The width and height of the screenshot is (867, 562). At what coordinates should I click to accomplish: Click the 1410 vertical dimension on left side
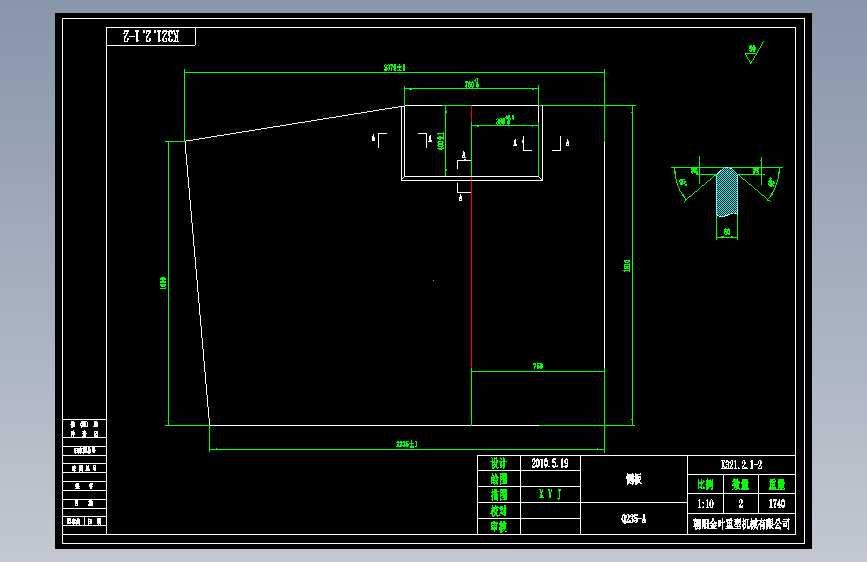pos(163,283)
